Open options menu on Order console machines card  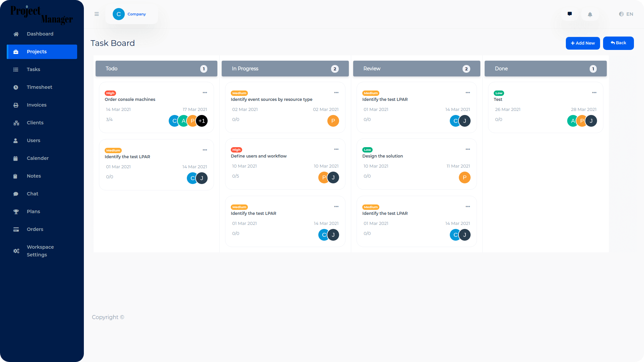pos(205,93)
